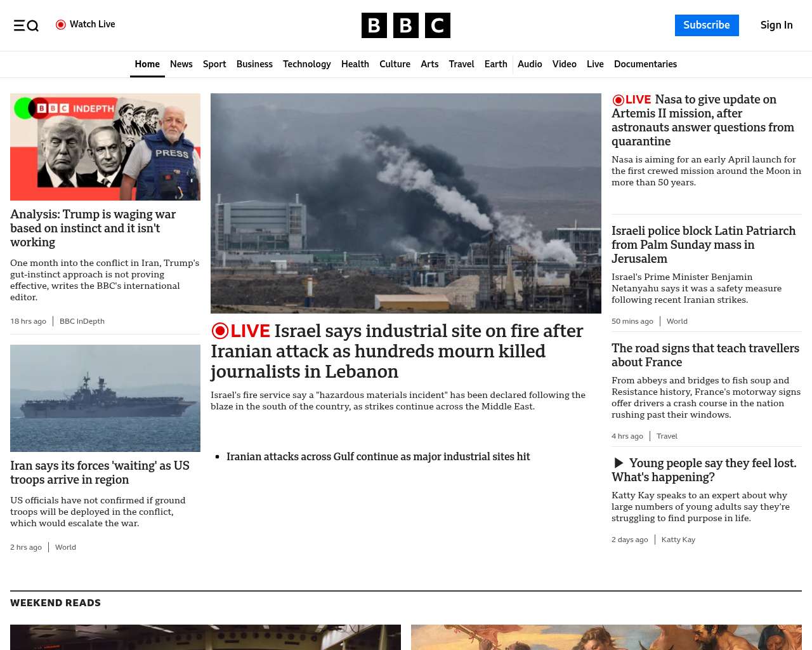Image resolution: width=812 pixels, height=650 pixels.
Task: Open the Sport navigation tab
Action: 214,64
